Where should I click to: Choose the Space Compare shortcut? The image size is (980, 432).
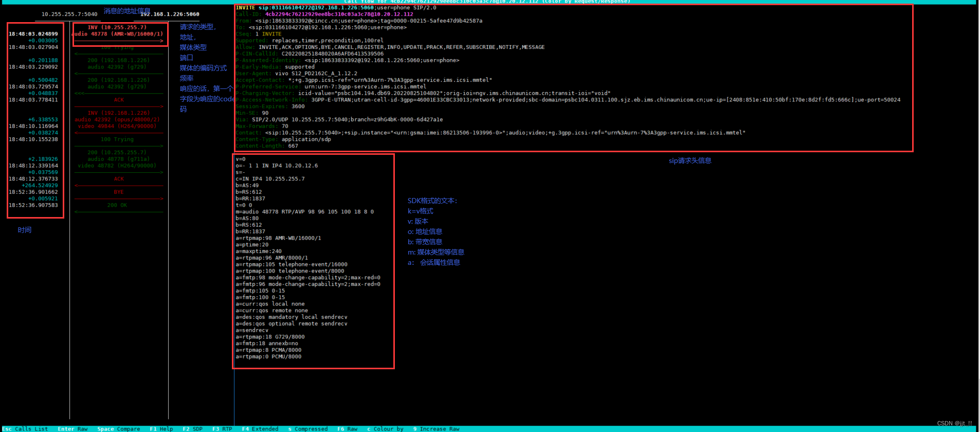(118, 429)
